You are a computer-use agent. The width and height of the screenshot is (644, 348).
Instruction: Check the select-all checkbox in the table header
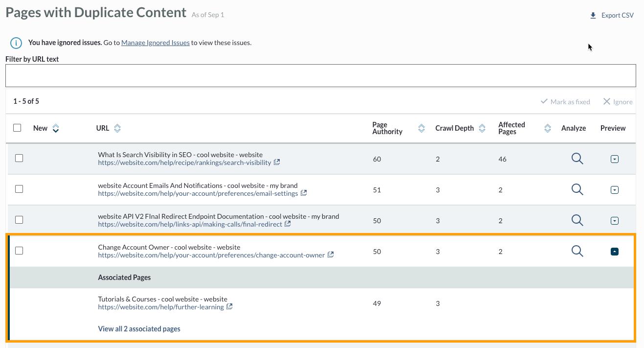pyautogui.click(x=17, y=127)
